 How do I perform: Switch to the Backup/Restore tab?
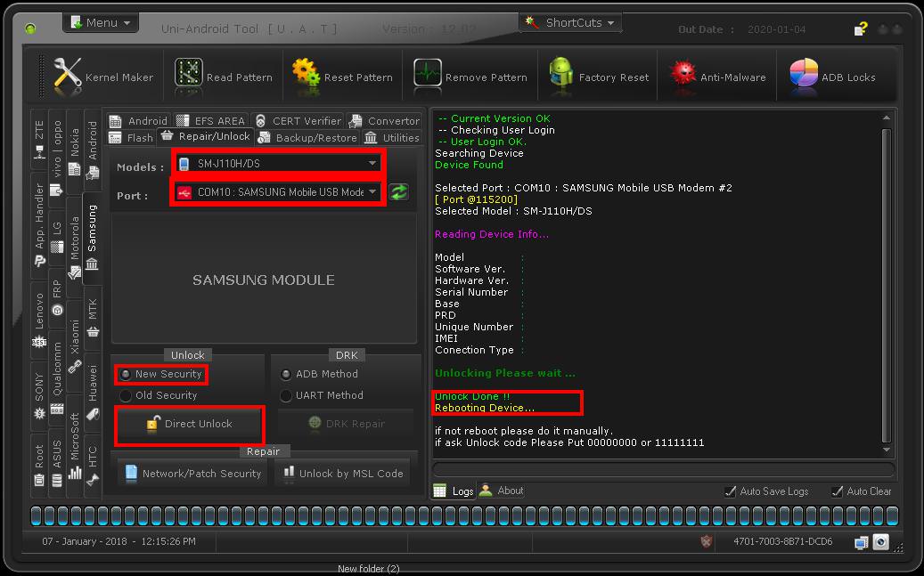coord(307,138)
